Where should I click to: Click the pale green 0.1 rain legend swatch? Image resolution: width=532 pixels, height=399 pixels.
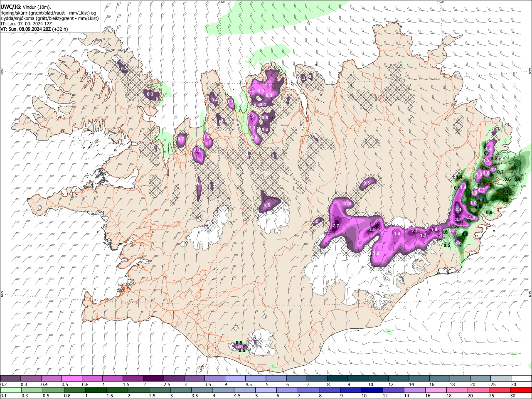click(x=11, y=390)
